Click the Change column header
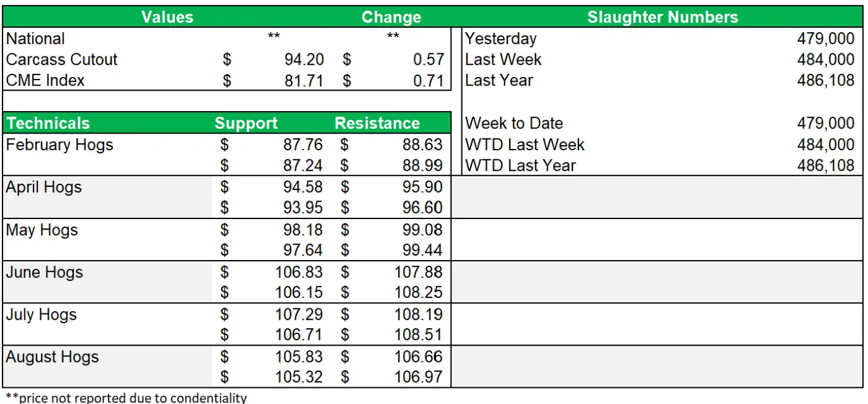The width and height of the screenshot is (868, 404). 391,17
